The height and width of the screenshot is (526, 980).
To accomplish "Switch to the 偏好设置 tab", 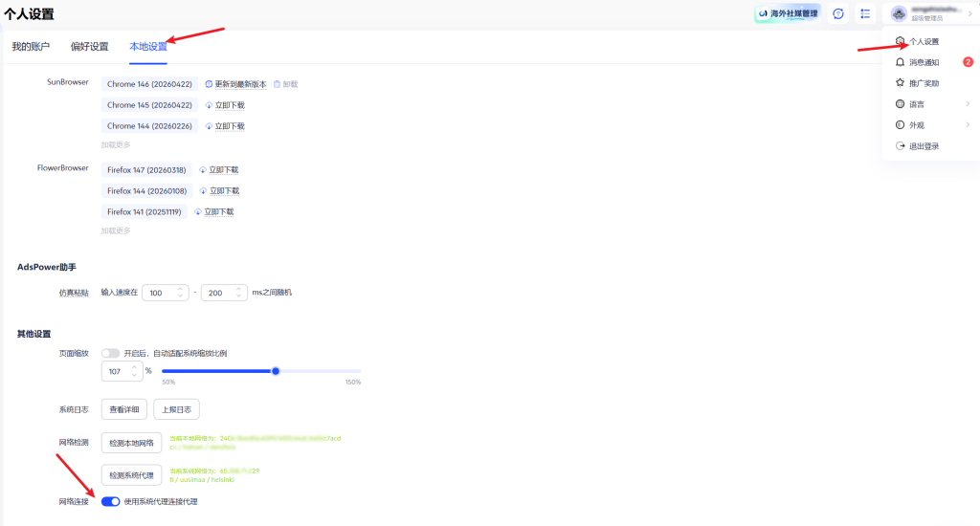I will (x=89, y=46).
